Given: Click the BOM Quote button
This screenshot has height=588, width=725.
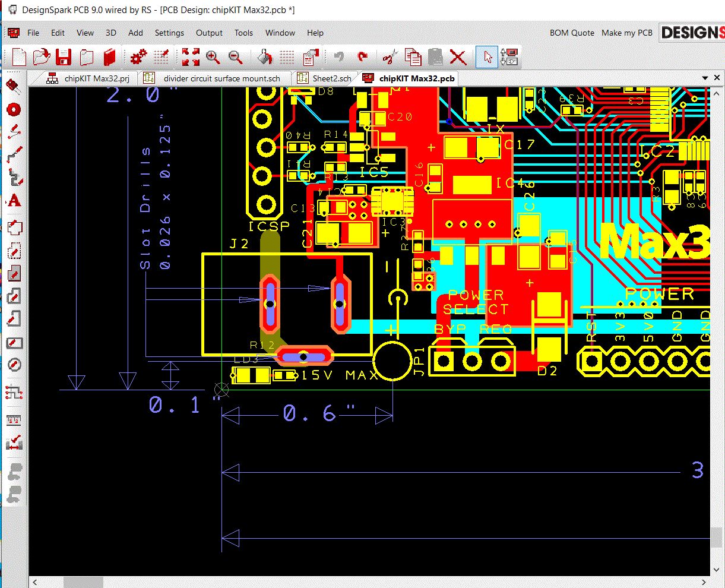Looking at the screenshot, I should 572,33.
